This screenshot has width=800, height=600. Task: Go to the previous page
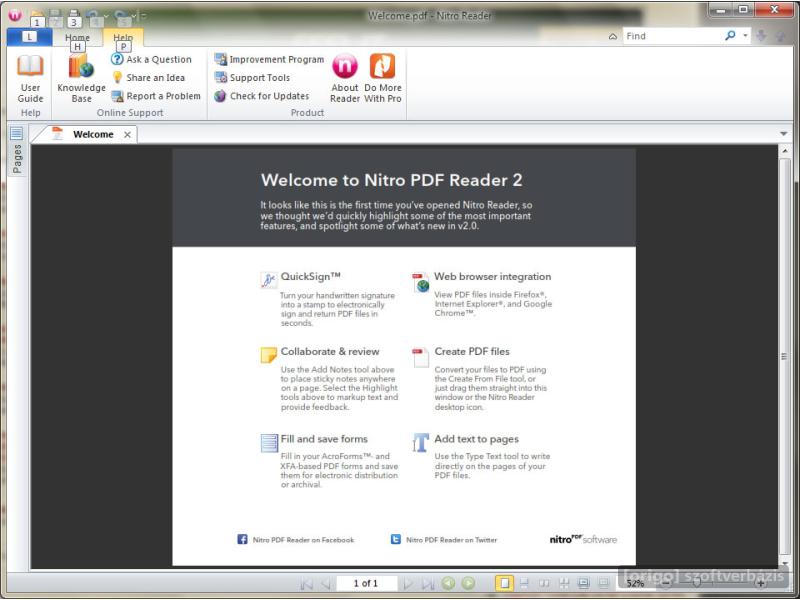(x=326, y=583)
